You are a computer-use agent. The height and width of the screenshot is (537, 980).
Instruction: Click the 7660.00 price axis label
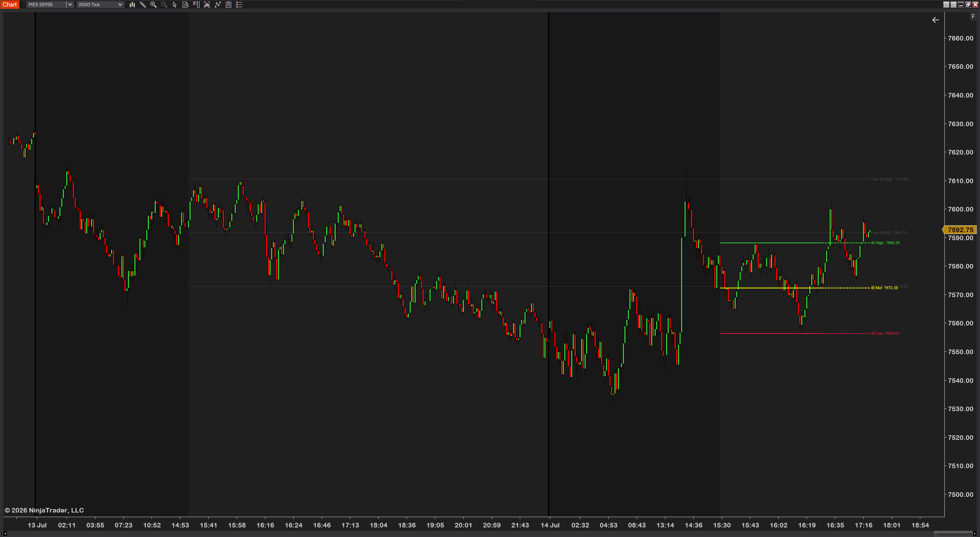click(960, 38)
